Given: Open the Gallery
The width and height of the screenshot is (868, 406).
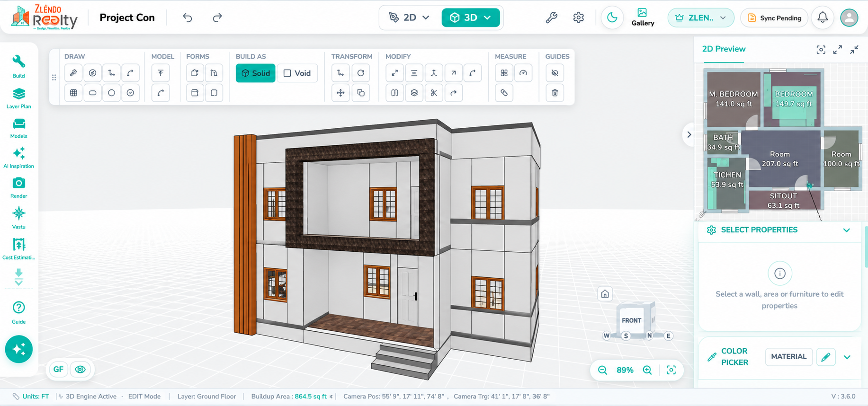Looking at the screenshot, I should pyautogui.click(x=643, y=18).
